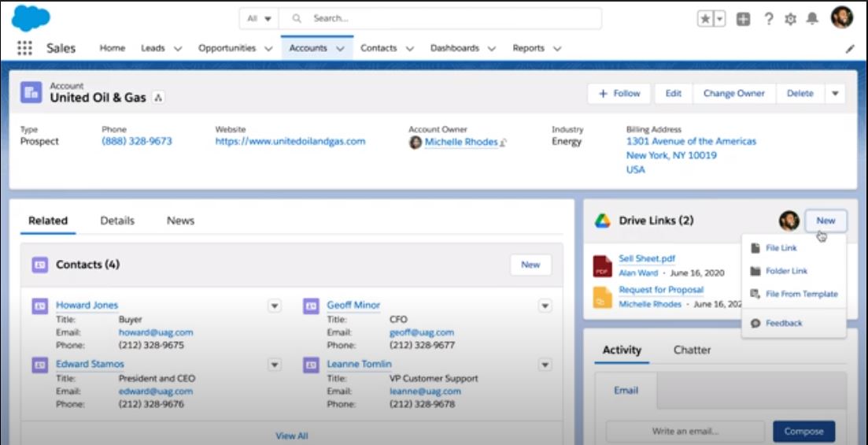Viewport: 868px width, 445px height.
Task: Click the contact icon beside Edward Stamos
Action: [40, 365]
